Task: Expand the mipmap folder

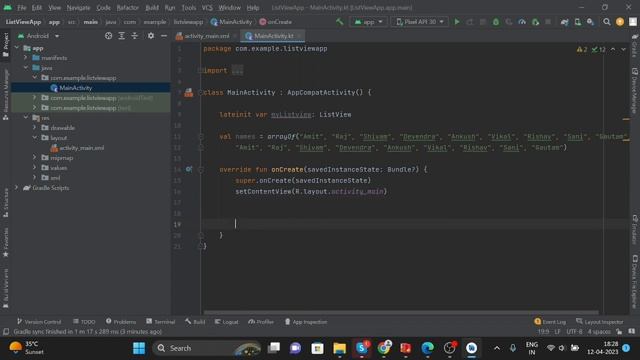Action: point(35,157)
